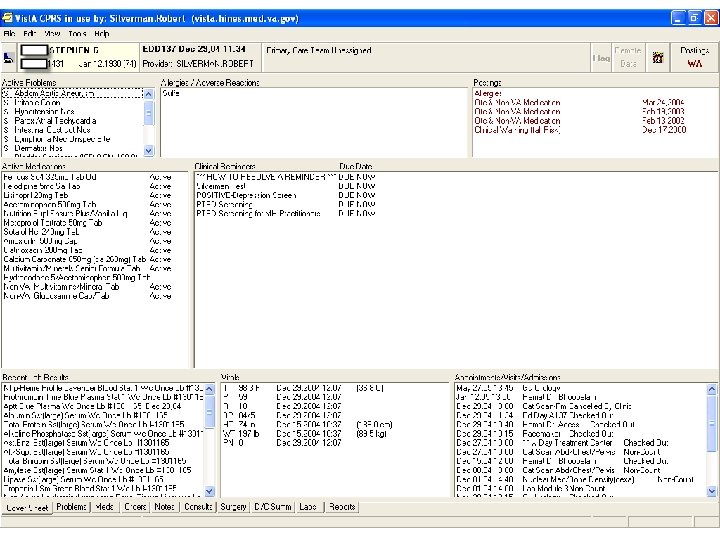Open the Tools menu

(76, 33)
